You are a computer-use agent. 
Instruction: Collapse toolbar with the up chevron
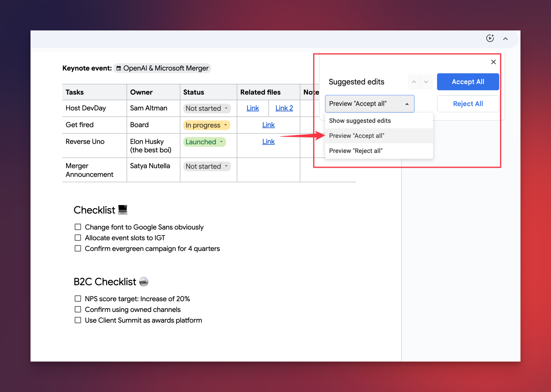pyautogui.click(x=505, y=39)
